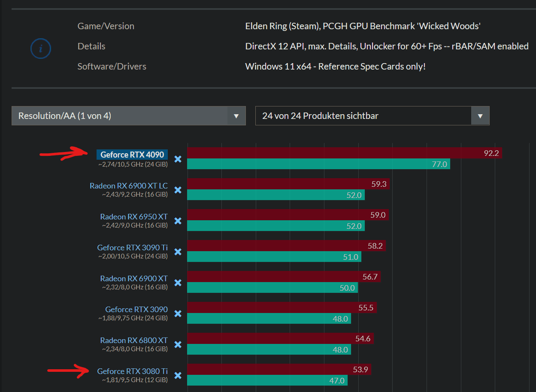The height and width of the screenshot is (392, 536).
Task: Remove Radeon RX 6800 XT via X icon
Action: 178,345
